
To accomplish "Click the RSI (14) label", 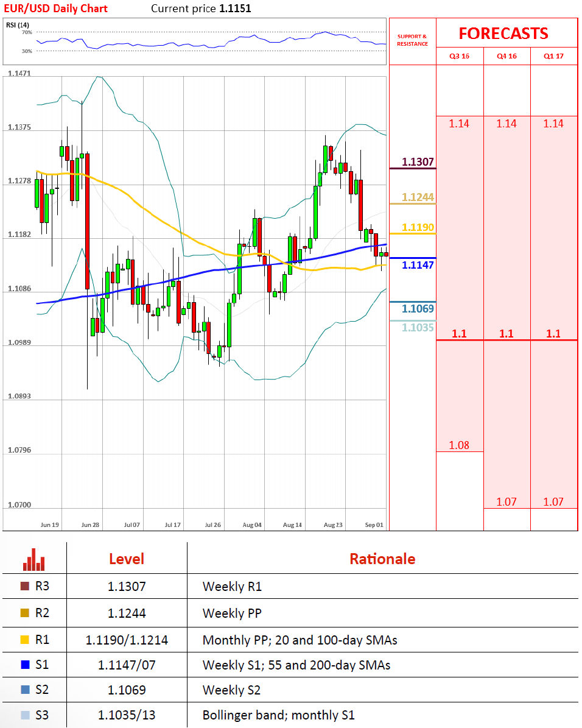I will click(18, 25).
